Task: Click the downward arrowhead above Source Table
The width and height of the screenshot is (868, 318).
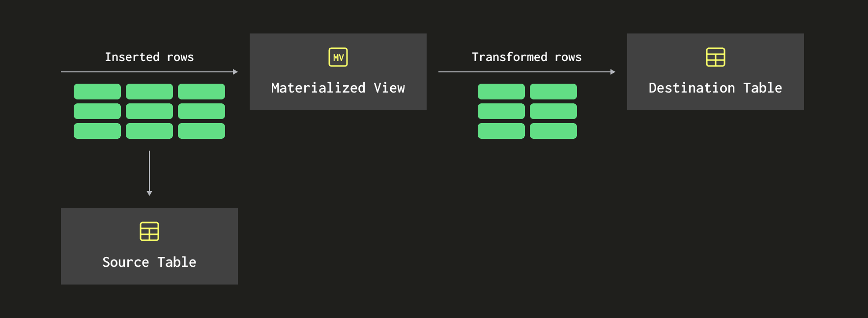Action: [149, 193]
